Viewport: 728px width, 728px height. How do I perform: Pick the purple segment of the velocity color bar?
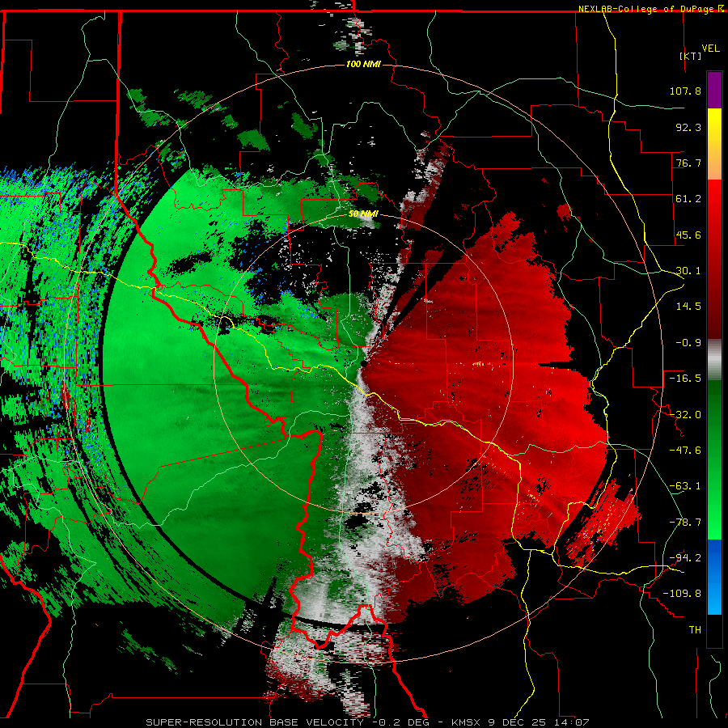(714, 91)
